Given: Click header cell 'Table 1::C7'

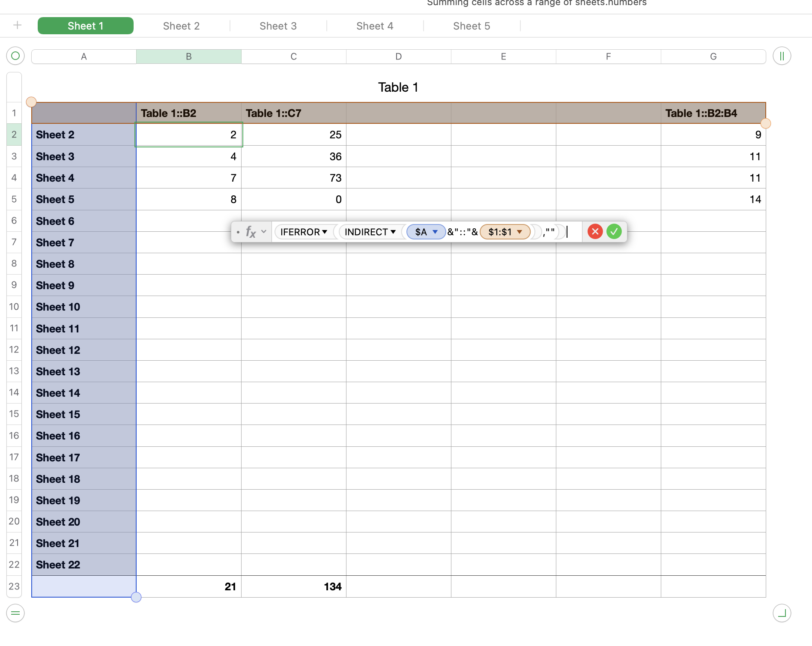Looking at the screenshot, I should [294, 113].
